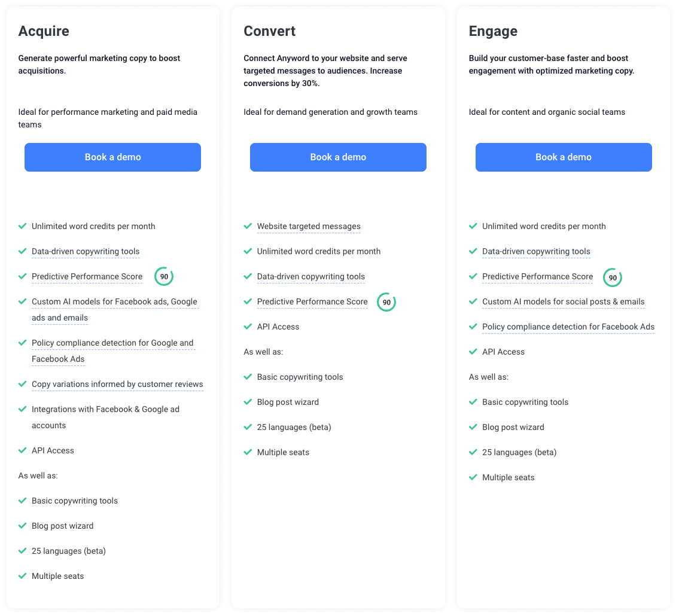The image size is (676, 616).
Task: Click the 90 score badge in Convert column
Action: (x=386, y=302)
